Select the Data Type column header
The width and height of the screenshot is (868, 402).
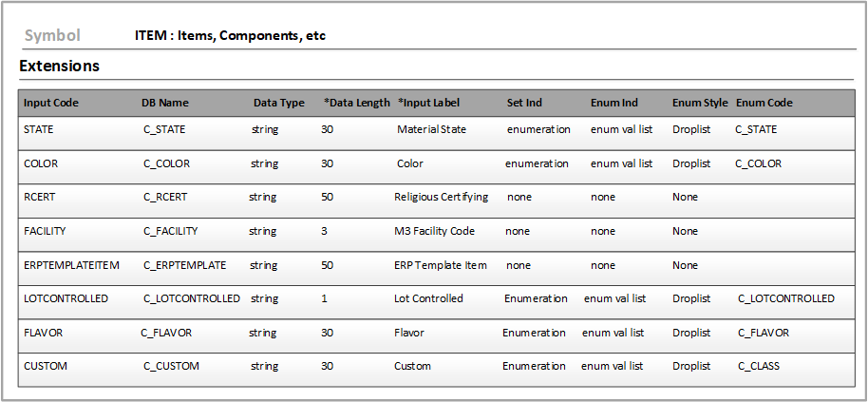[278, 103]
